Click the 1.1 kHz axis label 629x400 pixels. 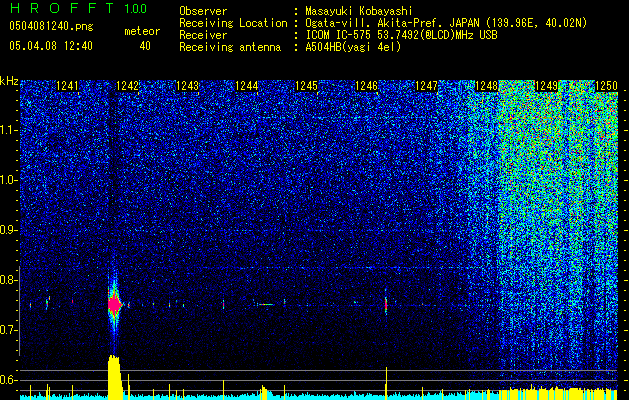click(x=8, y=130)
